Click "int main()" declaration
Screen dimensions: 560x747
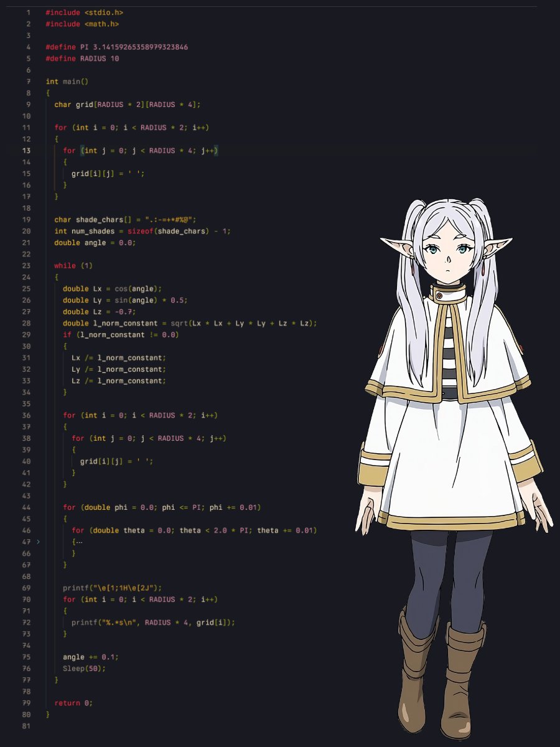pos(67,82)
